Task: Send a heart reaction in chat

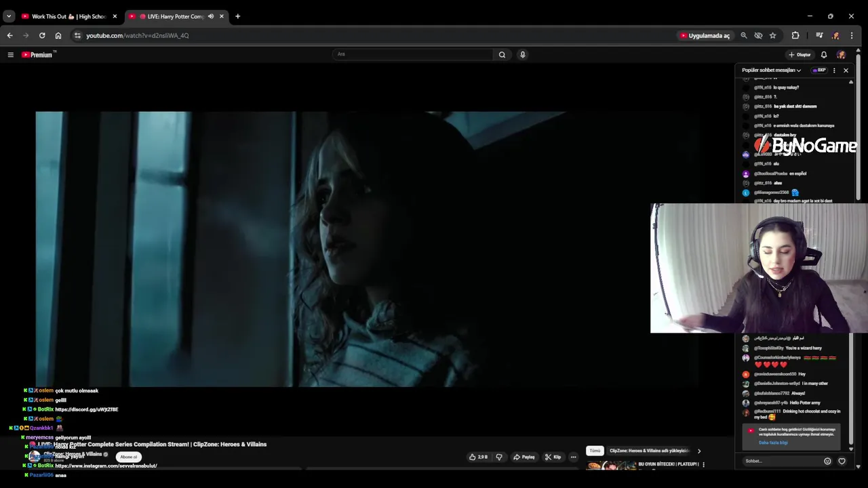Action: click(x=842, y=461)
